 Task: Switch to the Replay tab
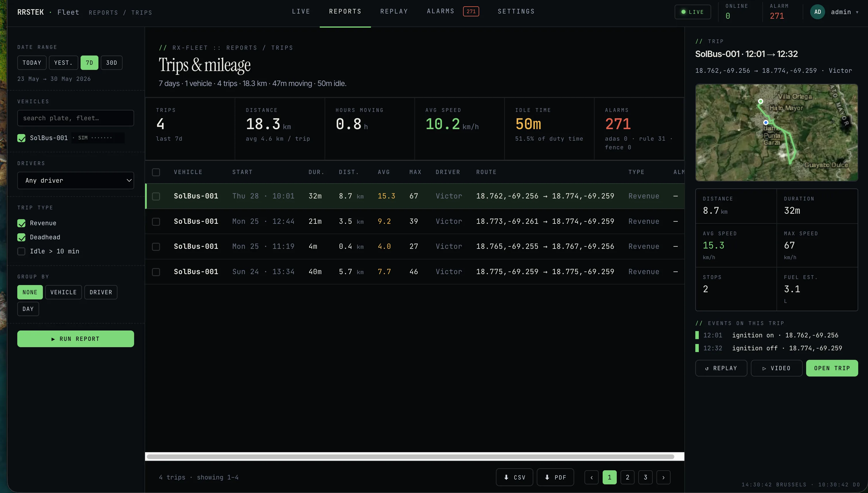[394, 11]
